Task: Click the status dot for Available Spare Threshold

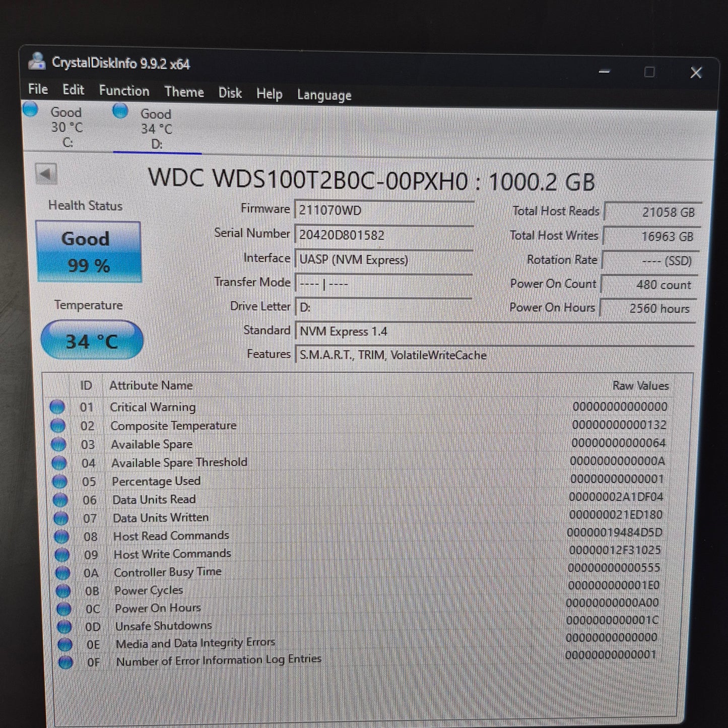Action: click(59, 462)
